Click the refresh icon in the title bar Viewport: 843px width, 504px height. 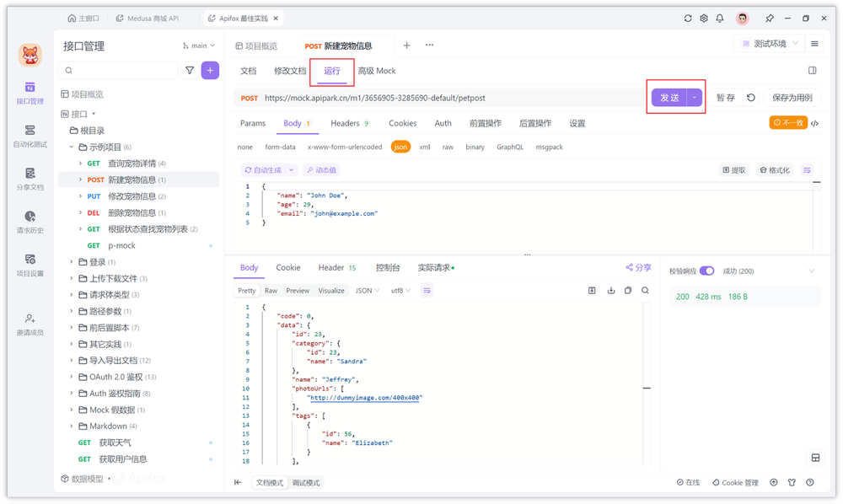688,18
